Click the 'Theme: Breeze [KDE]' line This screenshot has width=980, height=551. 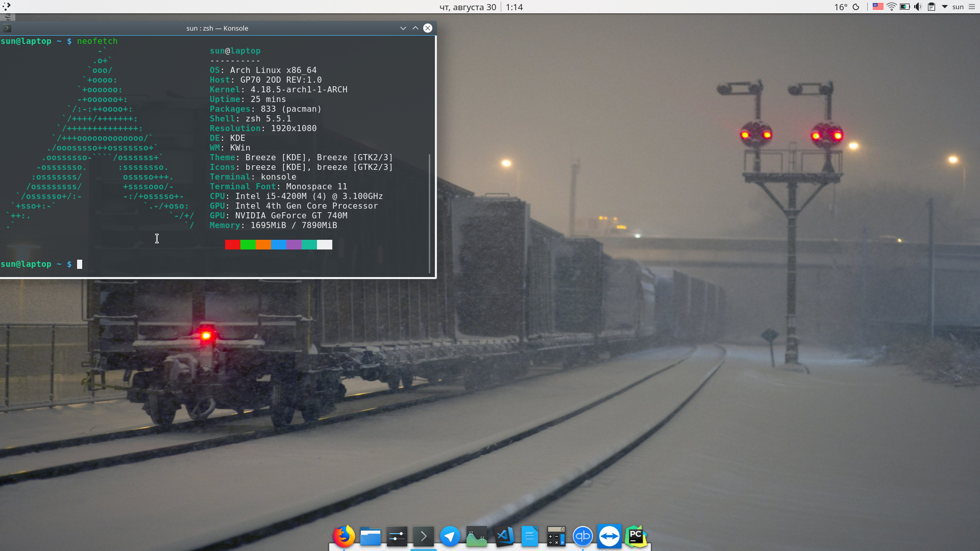pyautogui.click(x=301, y=157)
